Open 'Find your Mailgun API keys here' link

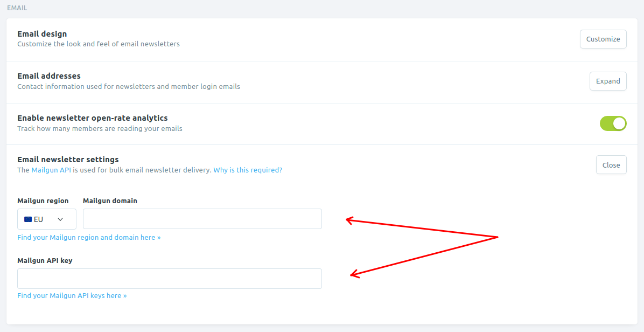pos(72,295)
